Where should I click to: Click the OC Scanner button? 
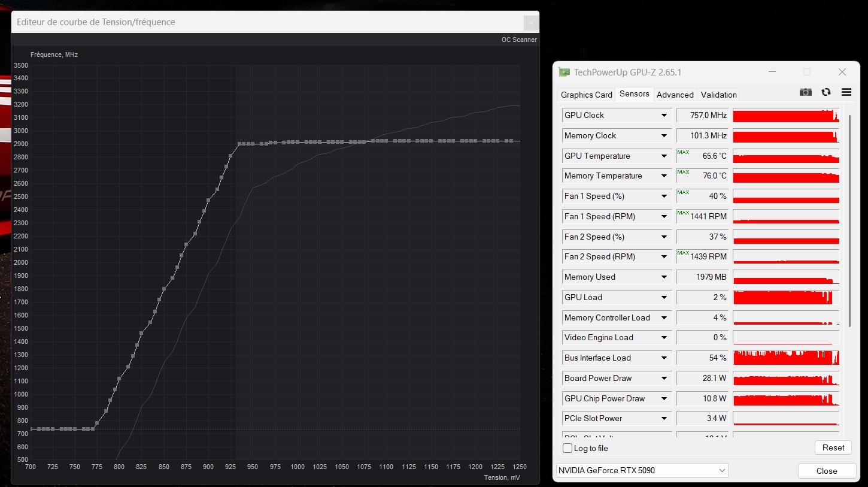[519, 40]
